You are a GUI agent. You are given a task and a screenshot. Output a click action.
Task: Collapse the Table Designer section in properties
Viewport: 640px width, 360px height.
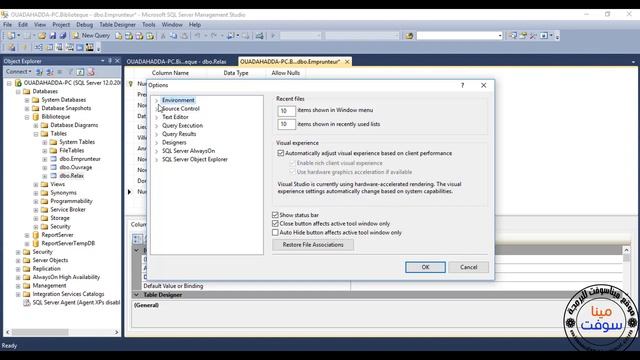coord(136,295)
